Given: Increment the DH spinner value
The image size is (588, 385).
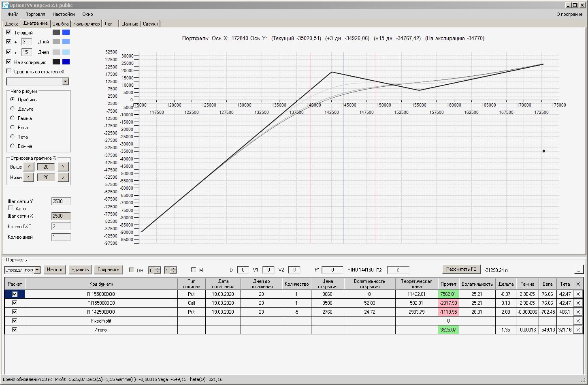Looking at the screenshot, I should (158, 268).
